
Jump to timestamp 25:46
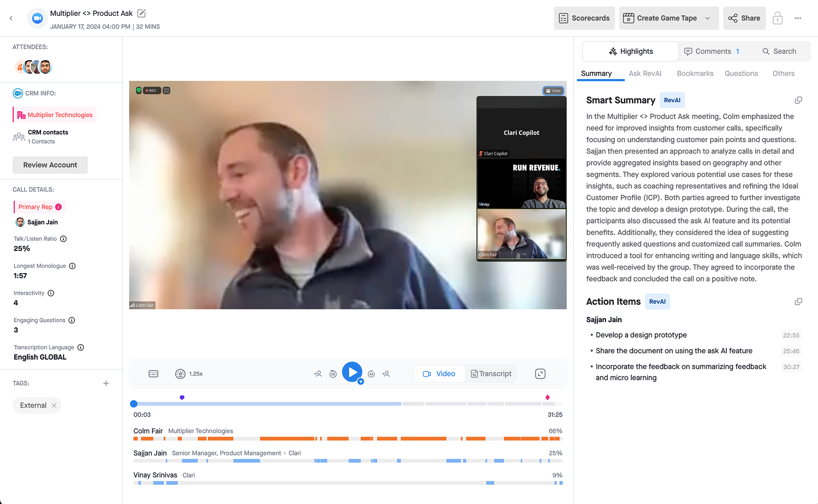[x=791, y=351]
